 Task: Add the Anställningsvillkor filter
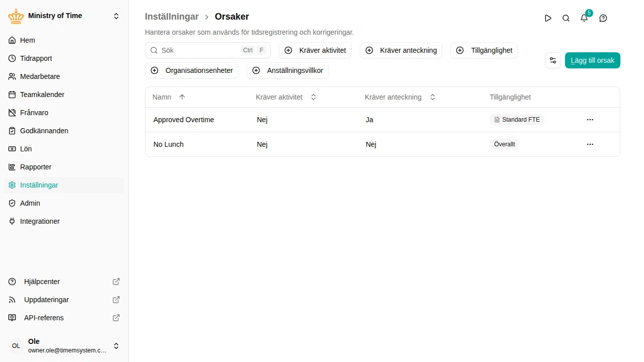(x=287, y=70)
